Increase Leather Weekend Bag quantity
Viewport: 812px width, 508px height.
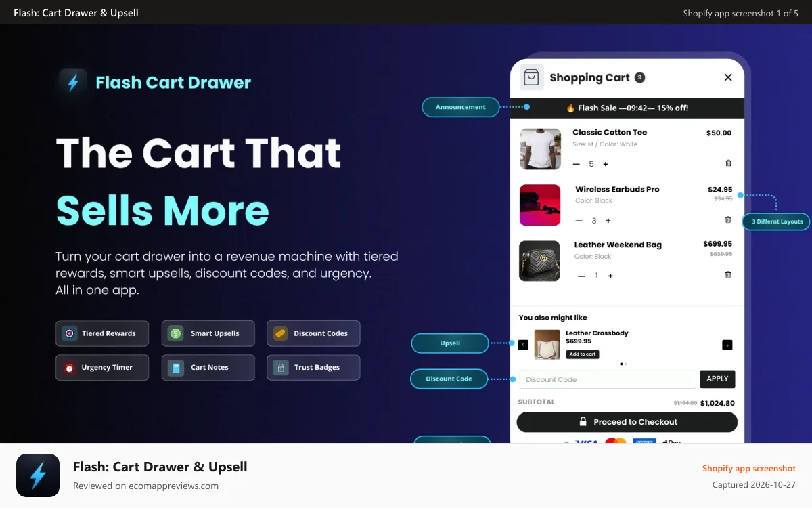coord(610,276)
